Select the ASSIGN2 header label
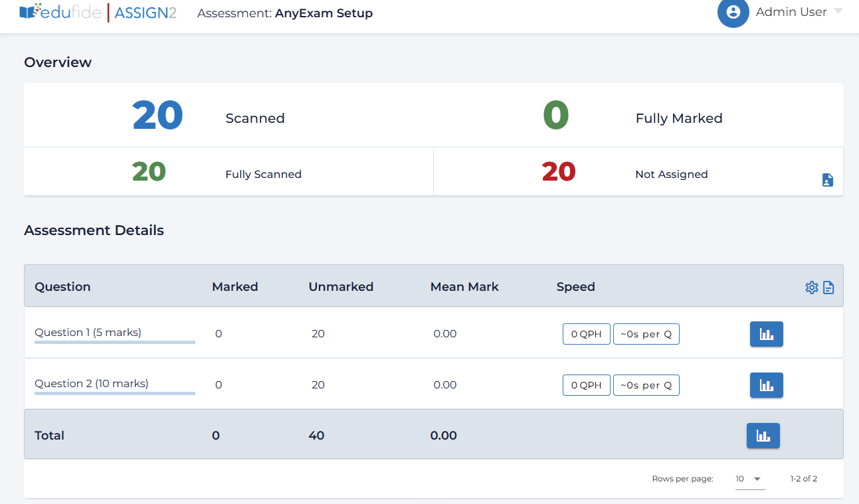 [x=145, y=12]
